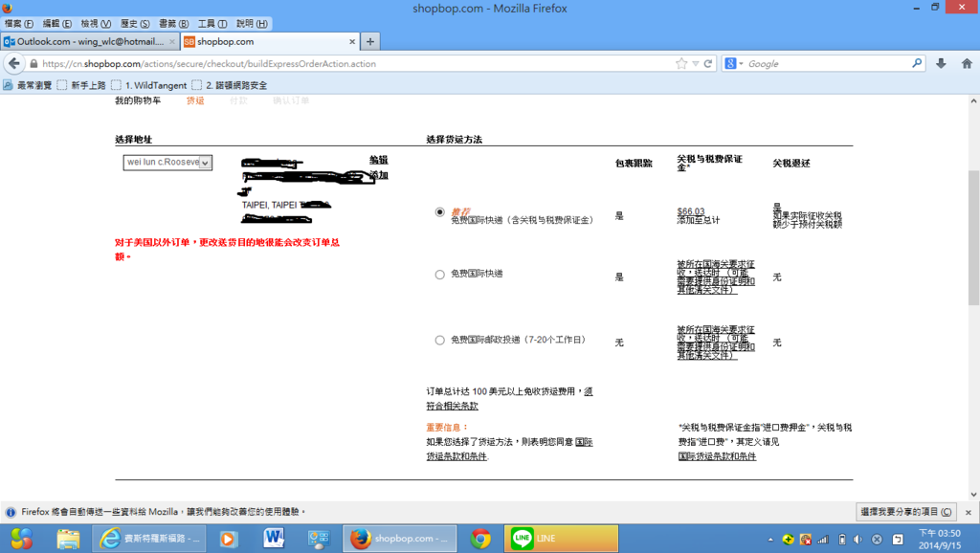Click the 添加 add address link
980x553 pixels.
coord(379,175)
